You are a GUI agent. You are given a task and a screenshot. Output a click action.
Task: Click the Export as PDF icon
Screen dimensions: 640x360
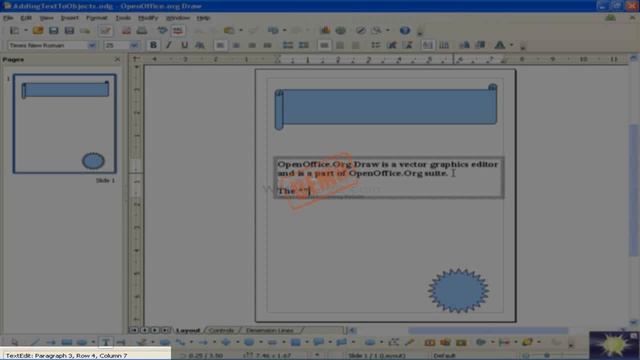point(127,31)
